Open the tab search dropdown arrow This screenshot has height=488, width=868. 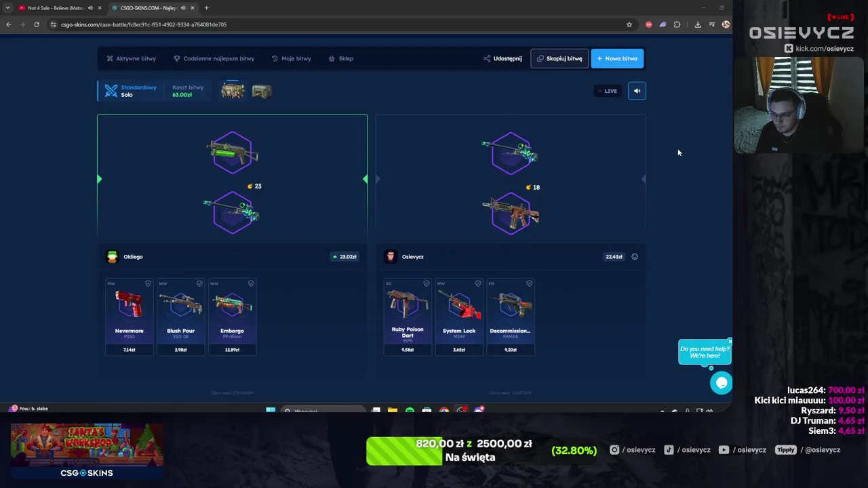[7, 8]
